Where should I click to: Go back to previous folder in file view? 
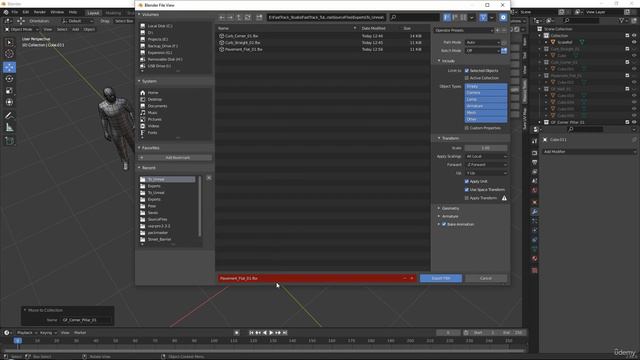222,18
